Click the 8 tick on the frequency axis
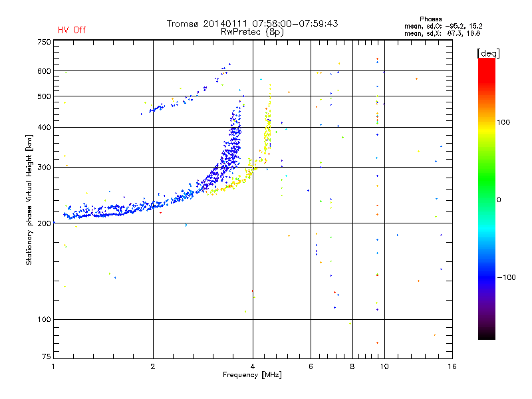Viewport: 532px width, 399px height. (352, 367)
